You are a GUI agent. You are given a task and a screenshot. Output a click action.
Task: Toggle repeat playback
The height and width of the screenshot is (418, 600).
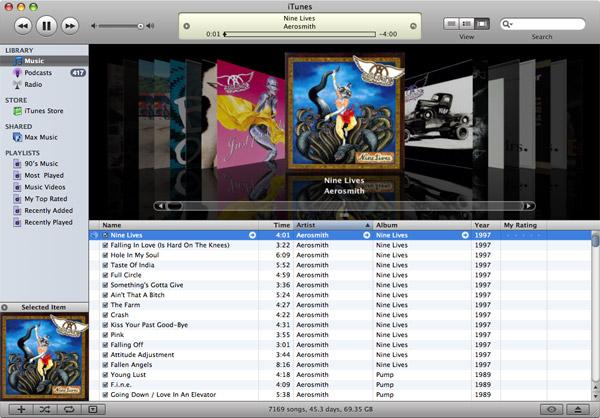pos(69,409)
